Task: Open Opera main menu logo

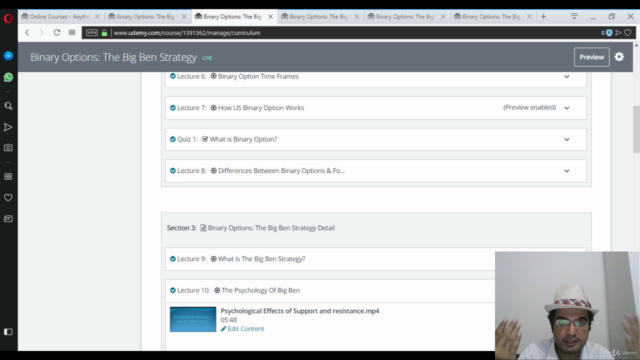Action: coord(8,18)
